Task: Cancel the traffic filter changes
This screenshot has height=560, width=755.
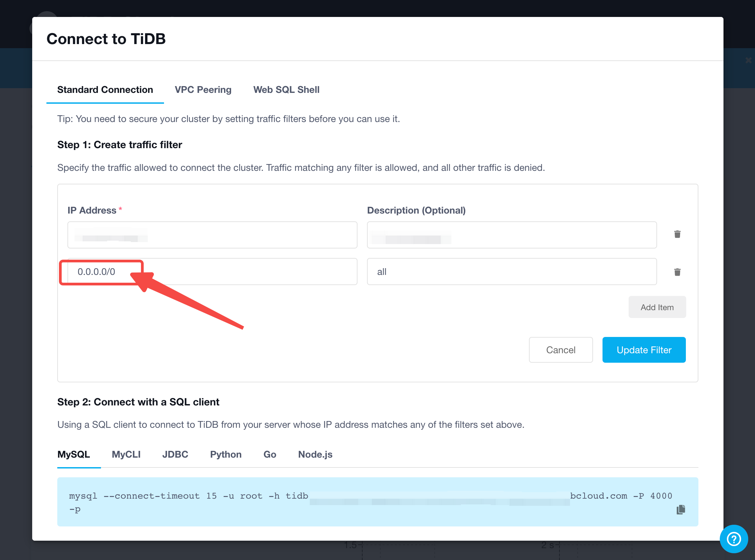Action: (560, 350)
